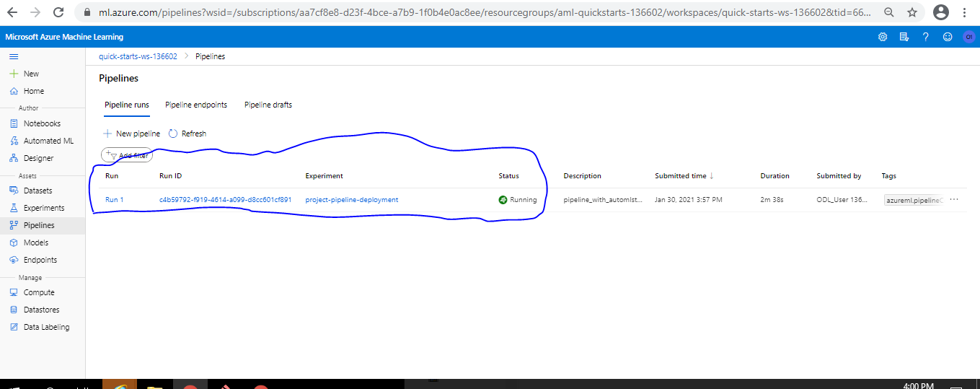Click the Tags column header
Screen dimensions: 980x389
tap(889, 176)
